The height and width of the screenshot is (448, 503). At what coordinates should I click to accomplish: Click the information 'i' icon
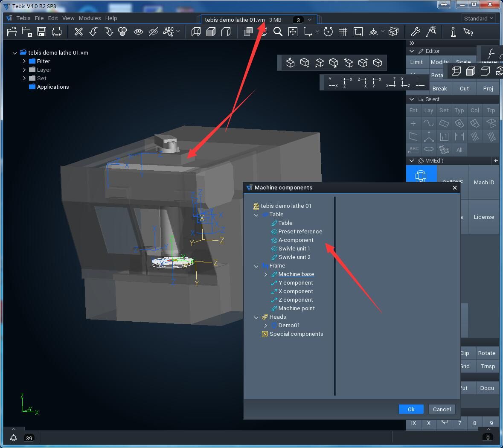453,32
